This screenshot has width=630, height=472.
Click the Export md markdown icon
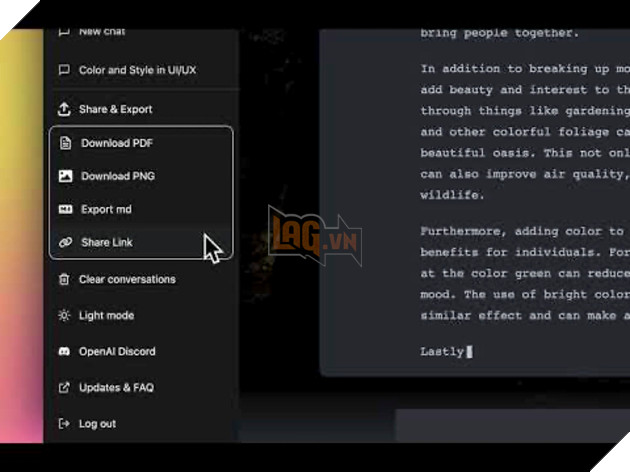(66, 209)
